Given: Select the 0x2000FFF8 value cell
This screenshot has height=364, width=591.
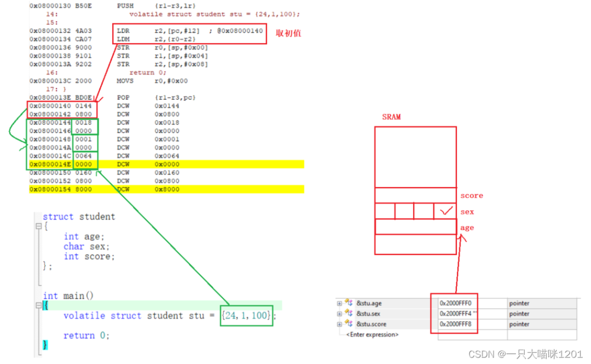Looking at the screenshot, I should 454,324.
